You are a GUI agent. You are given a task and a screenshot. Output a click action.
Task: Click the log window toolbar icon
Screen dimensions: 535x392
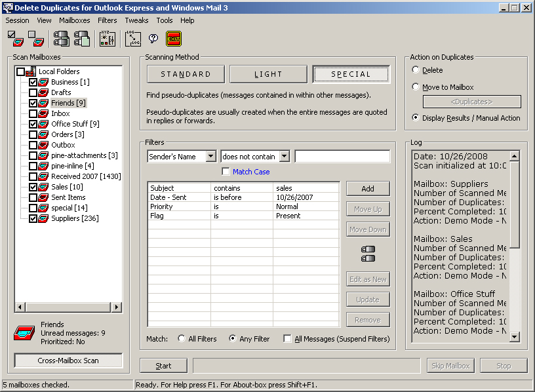pyautogui.click(x=133, y=39)
